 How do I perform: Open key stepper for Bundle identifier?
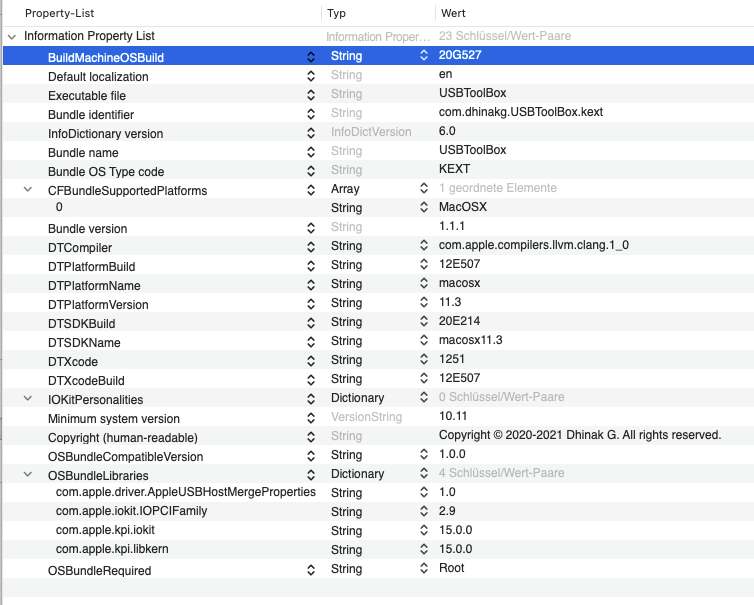pos(311,114)
